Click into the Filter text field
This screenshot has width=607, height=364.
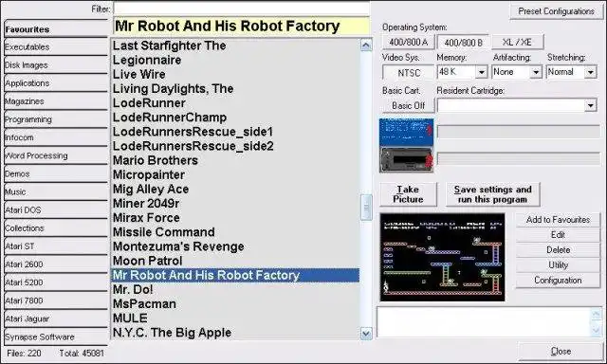click(x=242, y=9)
